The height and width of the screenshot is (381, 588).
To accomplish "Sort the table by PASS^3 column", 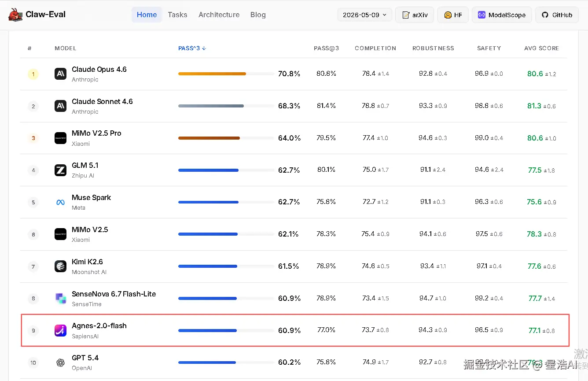I will (192, 48).
